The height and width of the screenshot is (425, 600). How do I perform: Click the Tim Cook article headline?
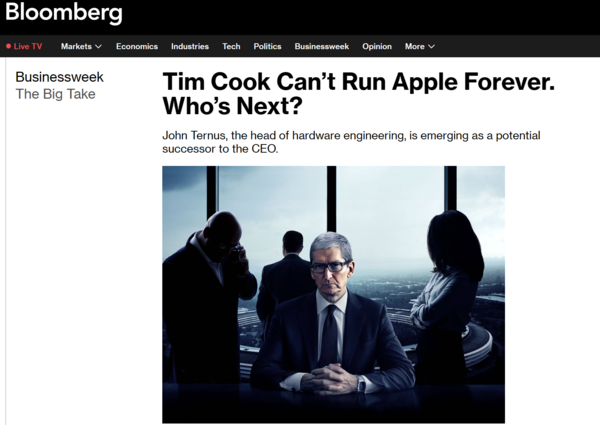[358, 93]
